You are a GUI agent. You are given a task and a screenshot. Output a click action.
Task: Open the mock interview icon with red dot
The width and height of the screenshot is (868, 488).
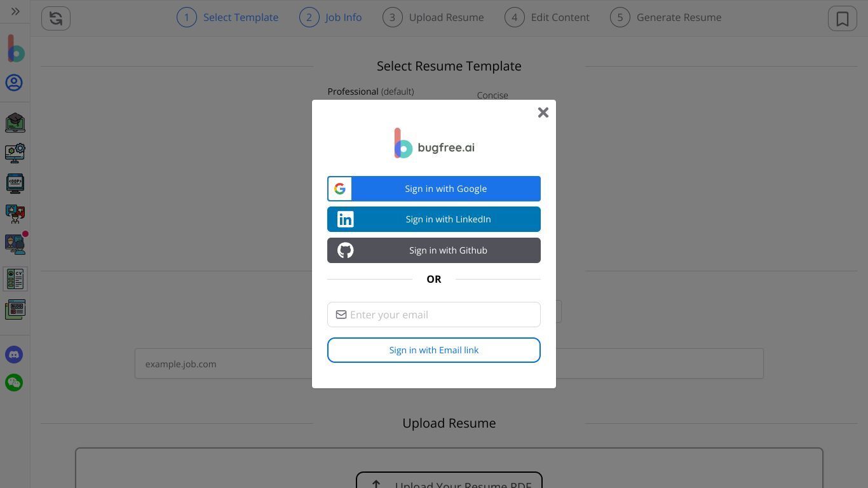tap(15, 243)
